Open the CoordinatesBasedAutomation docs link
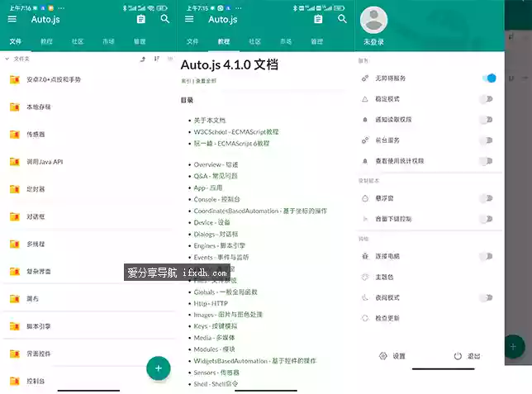The width and height of the screenshot is (532, 394). click(x=260, y=211)
